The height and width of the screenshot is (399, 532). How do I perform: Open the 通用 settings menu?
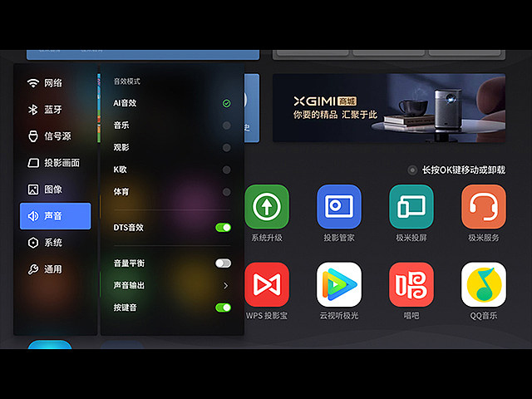point(56,269)
